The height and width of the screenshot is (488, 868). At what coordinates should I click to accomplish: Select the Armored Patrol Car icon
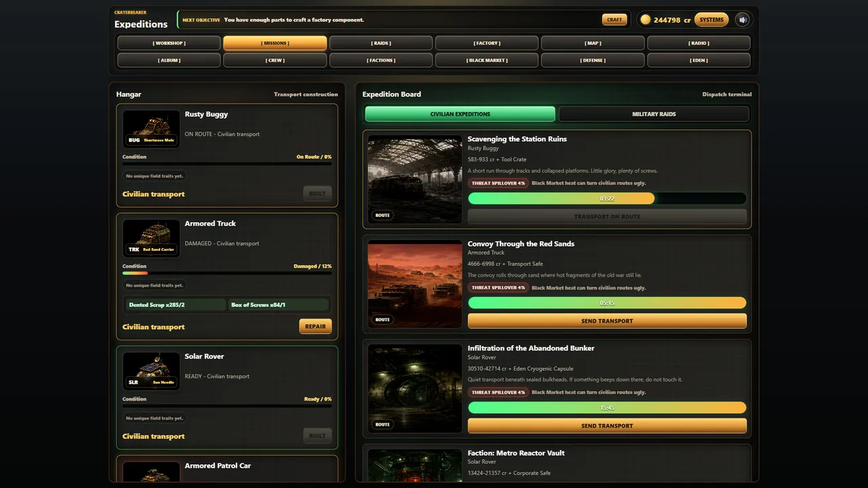pos(151,472)
